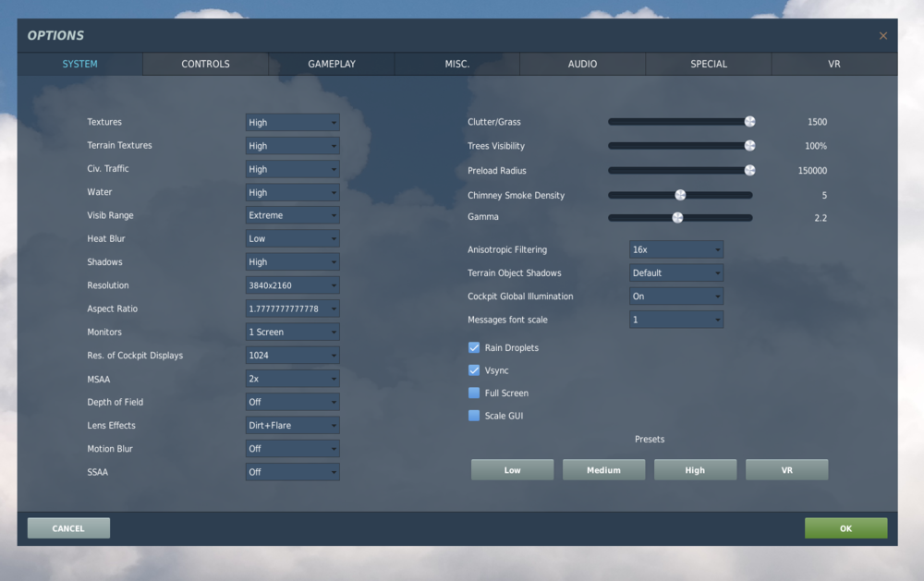Image resolution: width=924 pixels, height=581 pixels.
Task: Open the Anisotropic Filtering dropdown
Action: coord(676,249)
